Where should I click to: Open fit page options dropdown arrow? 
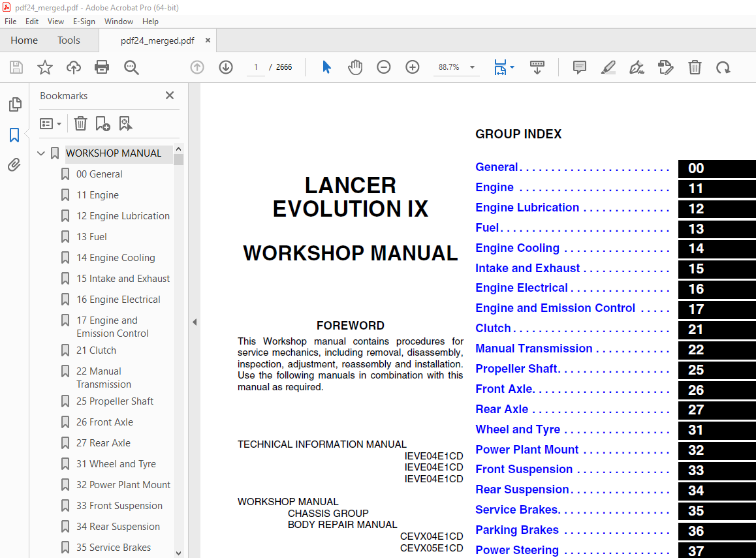coord(512,67)
